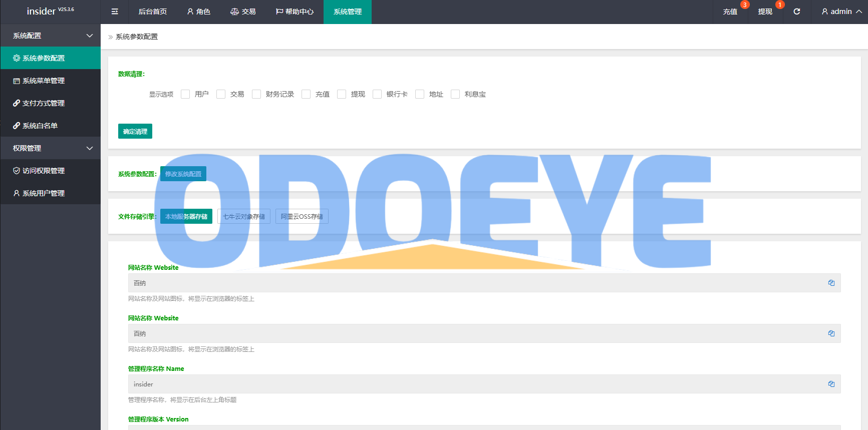The image size is (868, 430).
Task: Enable the 利息宝 checkbox
Action: pyautogui.click(x=455, y=94)
